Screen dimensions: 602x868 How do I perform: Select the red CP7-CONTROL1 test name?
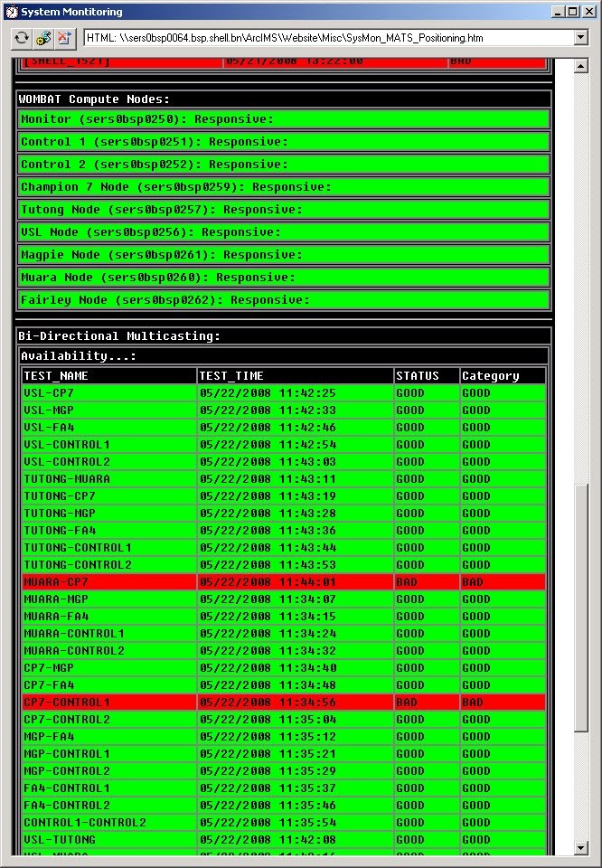(67, 702)
